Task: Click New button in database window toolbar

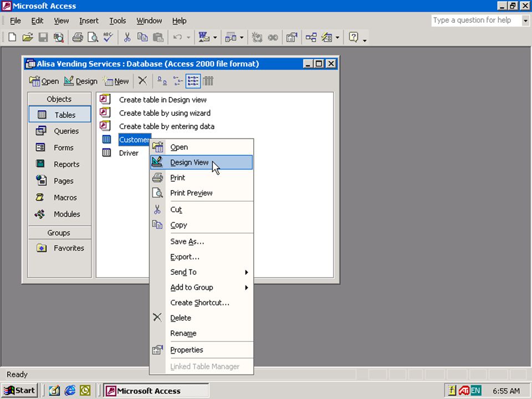Action: click(116, 81)
